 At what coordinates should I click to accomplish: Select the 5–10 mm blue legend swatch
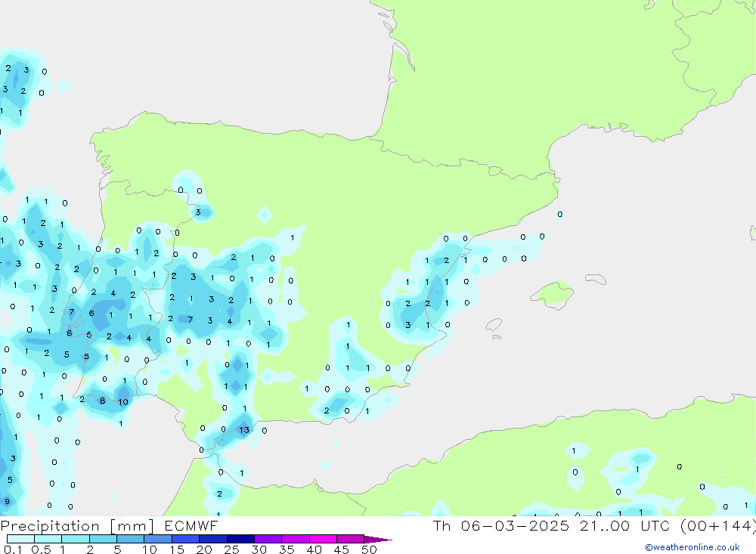(x=131, y=539)
